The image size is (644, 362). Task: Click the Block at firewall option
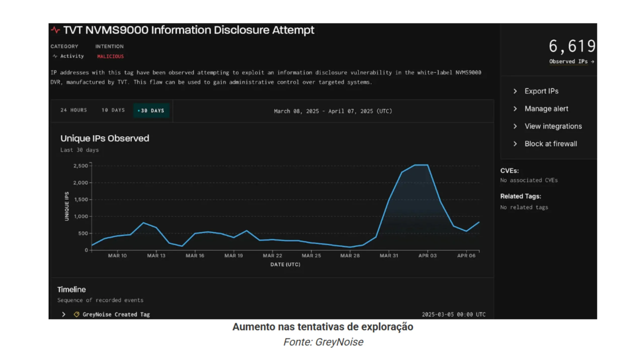point(551,144)
